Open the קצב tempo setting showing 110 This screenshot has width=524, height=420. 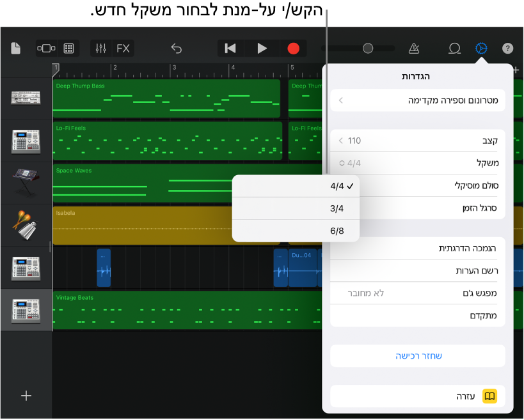pyautogui.click(x=418, y=141)
